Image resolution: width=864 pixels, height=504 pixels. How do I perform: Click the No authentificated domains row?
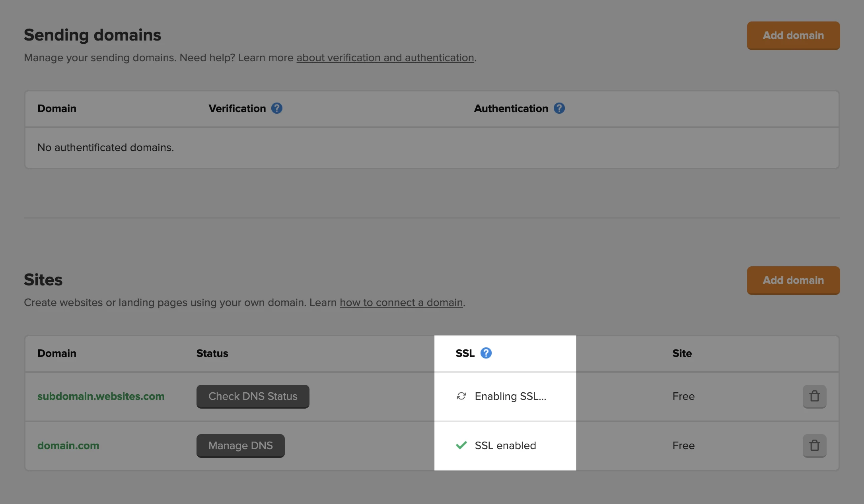(x=105, y=147)
